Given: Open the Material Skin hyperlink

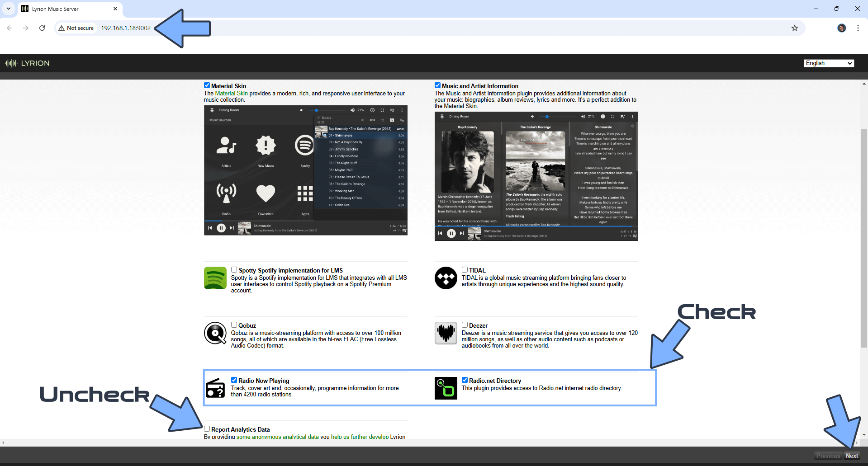Looking at the screenshot, I should click(x=231, y=94).
